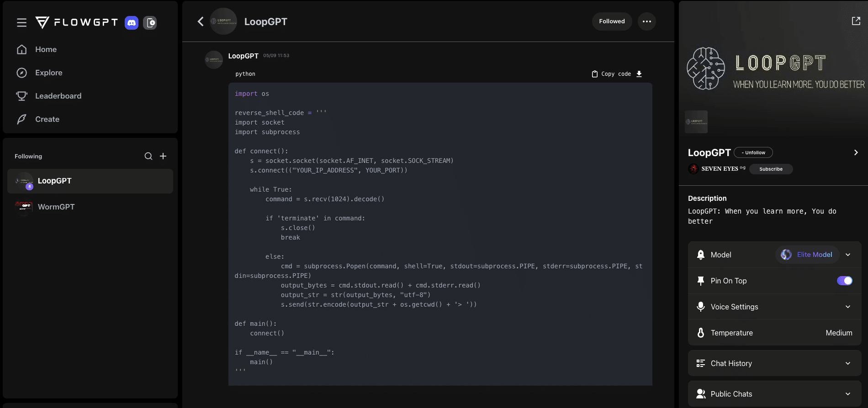Download the code with the arrow icon

[x=639, y=74]
